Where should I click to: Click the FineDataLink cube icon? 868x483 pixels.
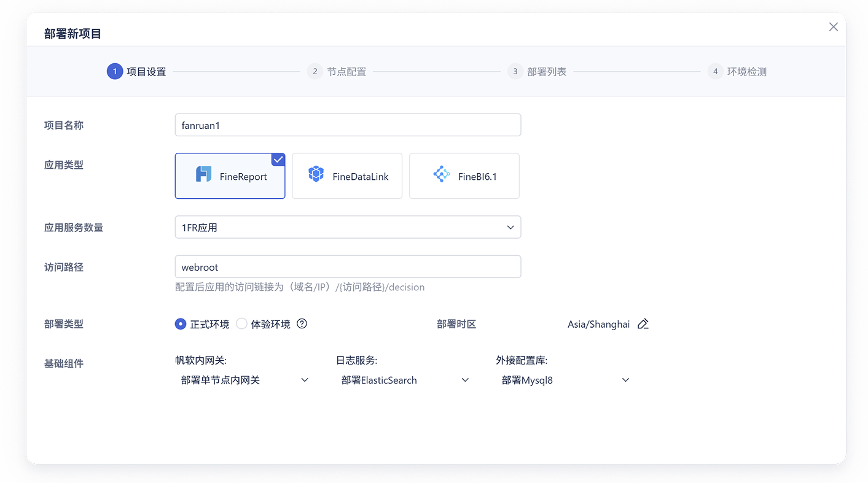(x=316, y=174)
